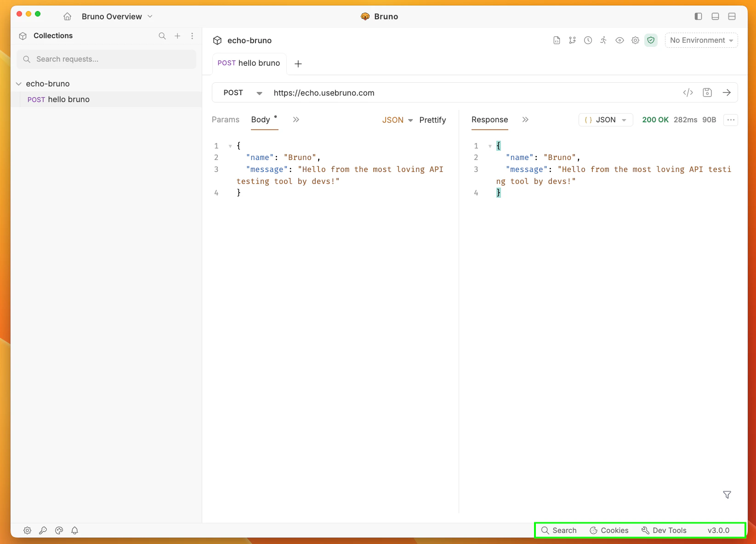
Task: Switch to the Params tab
Action: pos(225,120)
